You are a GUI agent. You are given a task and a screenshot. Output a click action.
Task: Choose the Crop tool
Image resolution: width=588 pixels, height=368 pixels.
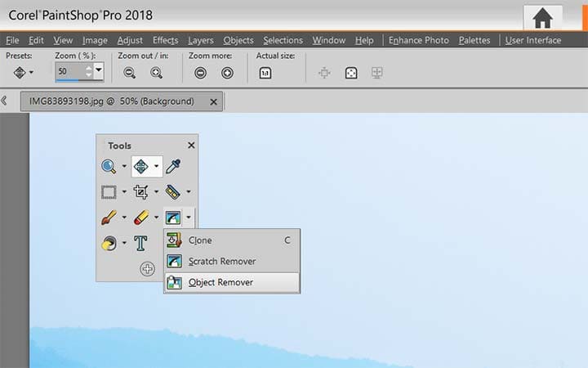point(140,192)
